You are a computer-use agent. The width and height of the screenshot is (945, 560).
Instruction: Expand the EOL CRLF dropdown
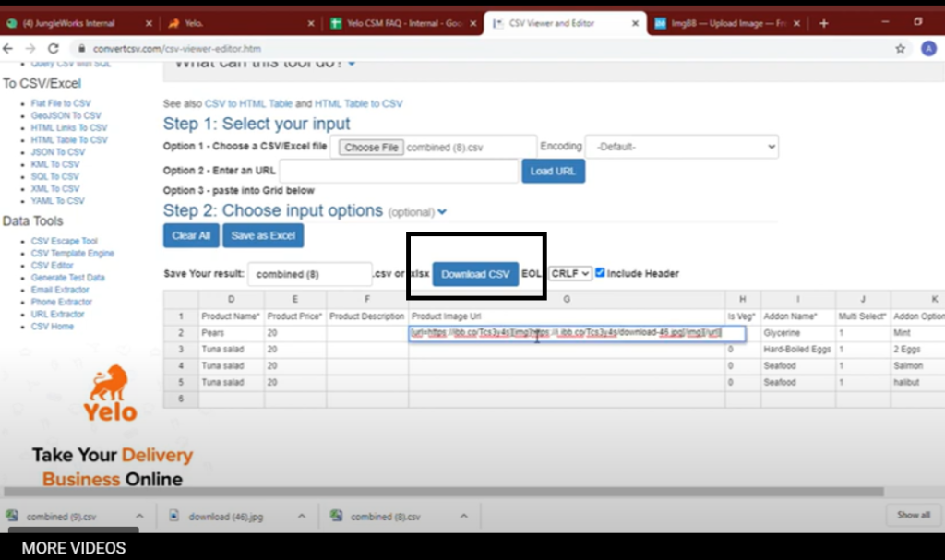click(x=569, y=274)
